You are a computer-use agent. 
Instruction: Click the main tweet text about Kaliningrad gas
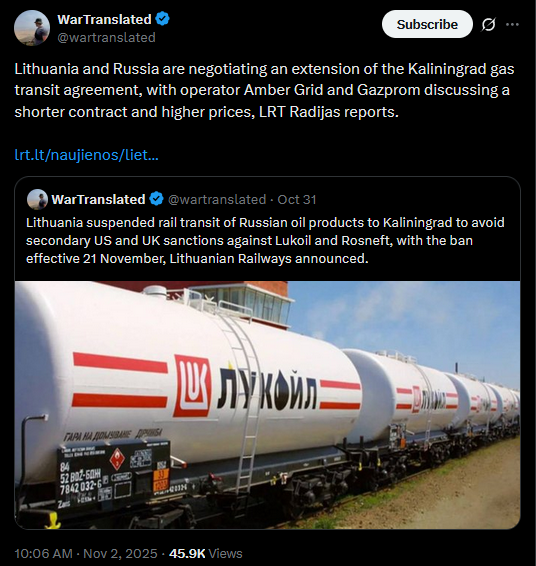coord(265,90)
